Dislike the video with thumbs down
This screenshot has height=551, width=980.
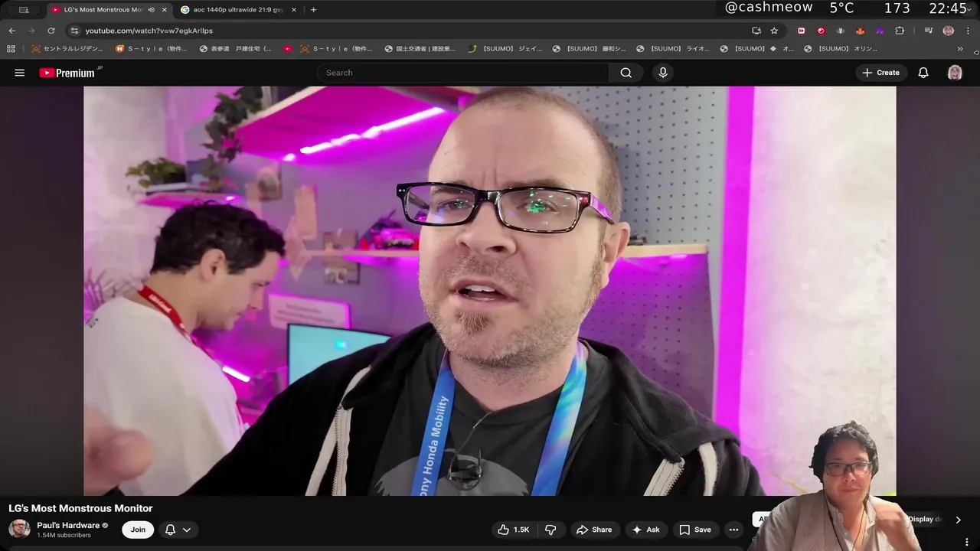click(550, 530)
